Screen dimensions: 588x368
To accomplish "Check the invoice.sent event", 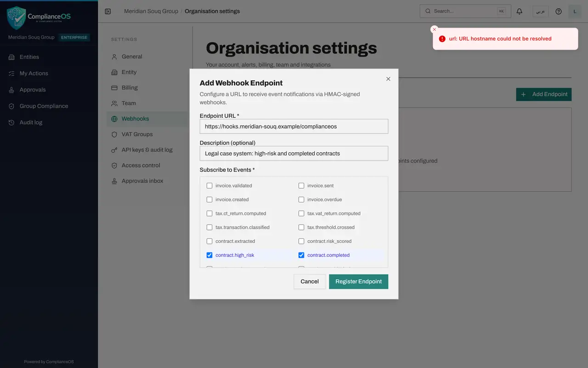I will tap(301, 186).
